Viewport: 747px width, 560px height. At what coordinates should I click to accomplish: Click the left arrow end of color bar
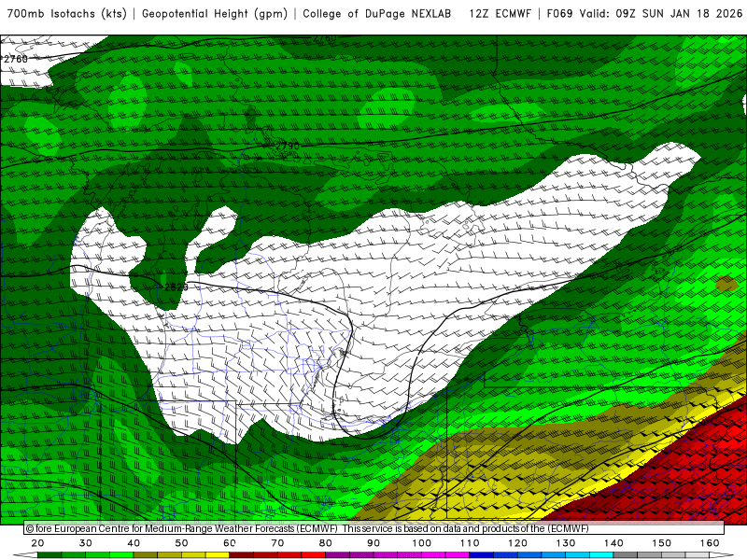[x=25, y=554]
